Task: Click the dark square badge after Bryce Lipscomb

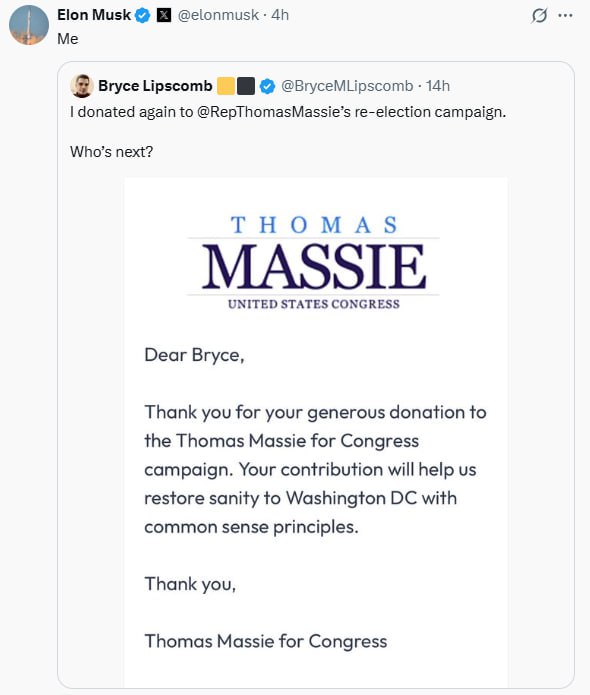Action: pos(246,86)
